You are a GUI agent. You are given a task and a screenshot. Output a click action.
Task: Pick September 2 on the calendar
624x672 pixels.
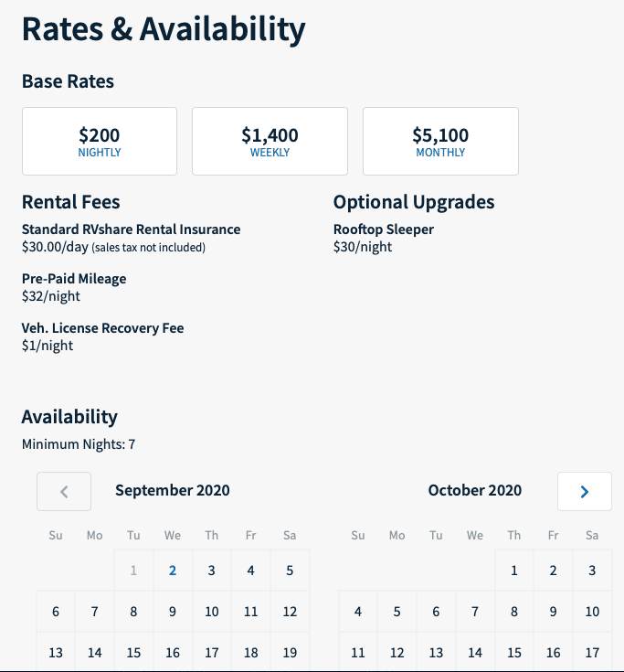click(173, 571)
